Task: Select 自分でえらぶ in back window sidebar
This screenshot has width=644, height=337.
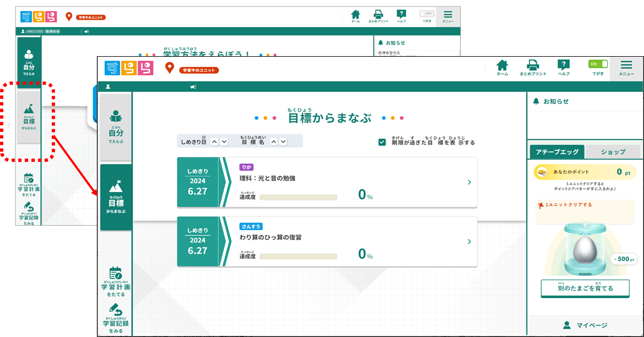Action: [29, 62]
